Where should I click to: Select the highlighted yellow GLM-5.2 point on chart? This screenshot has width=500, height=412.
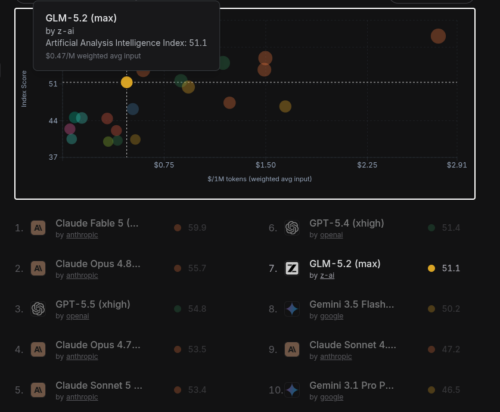(x=127, y=82)
